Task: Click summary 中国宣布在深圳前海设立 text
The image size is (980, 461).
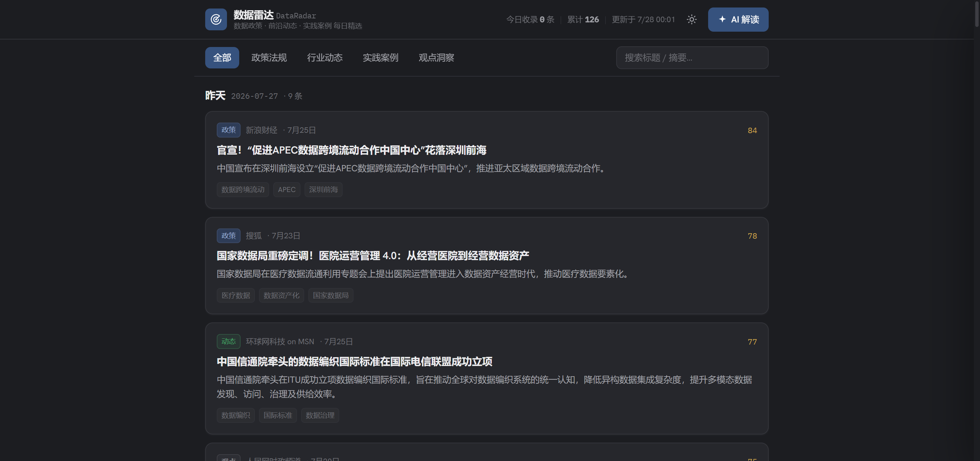Action: pos(411,168)
